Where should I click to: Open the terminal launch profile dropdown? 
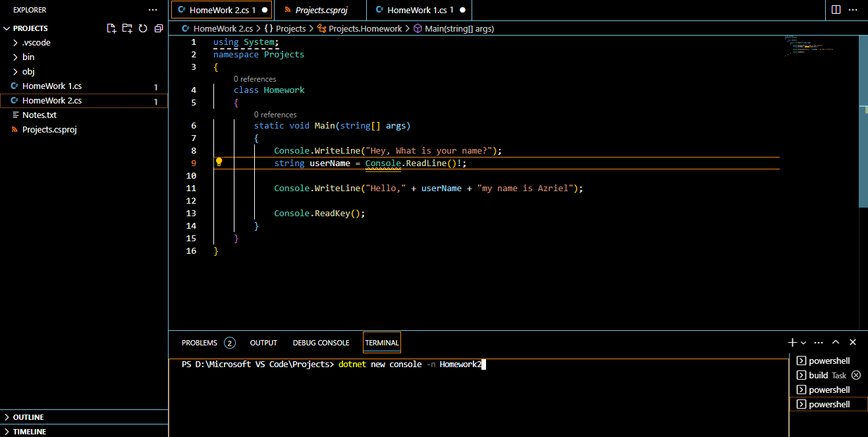coord(802,342)
